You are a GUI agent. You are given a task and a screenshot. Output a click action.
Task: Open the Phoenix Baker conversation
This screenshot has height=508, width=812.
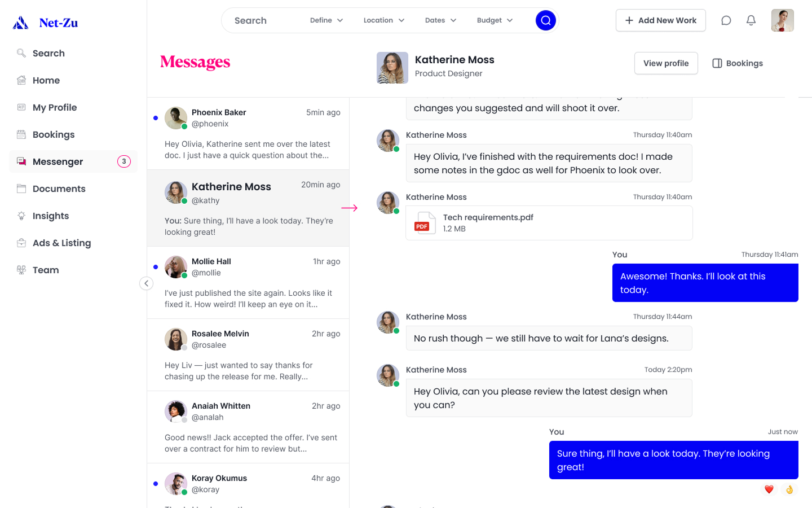pos(248,134)
